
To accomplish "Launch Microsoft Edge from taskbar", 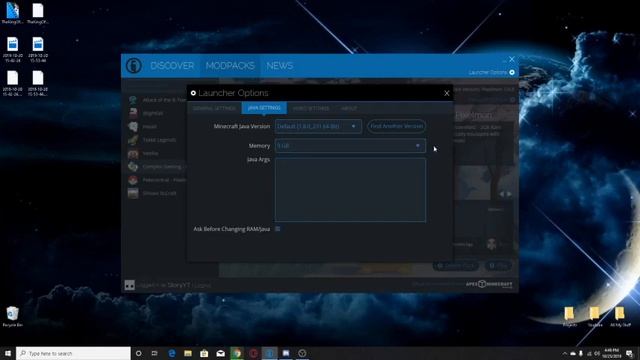I will click(x=171, y=353).
